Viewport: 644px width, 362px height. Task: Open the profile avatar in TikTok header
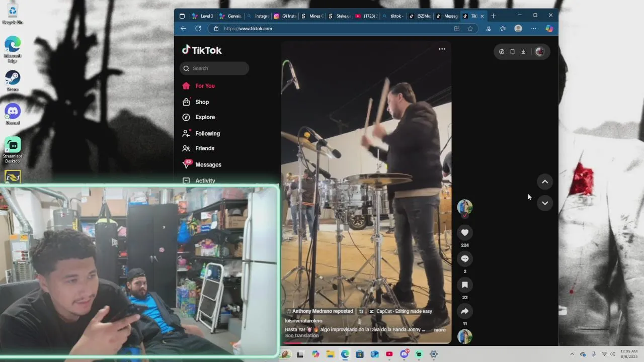coord(540,51)
